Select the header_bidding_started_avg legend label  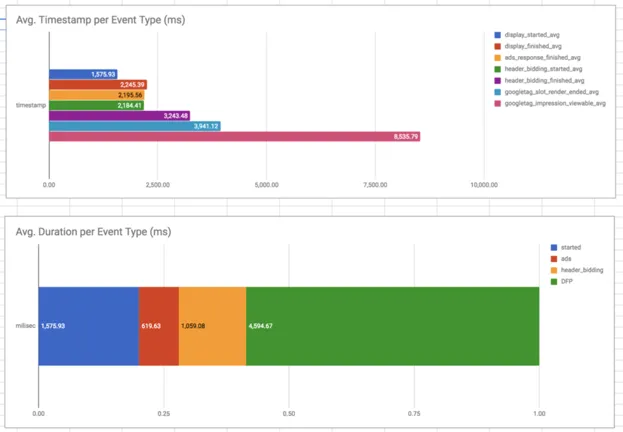pos(550,69)
